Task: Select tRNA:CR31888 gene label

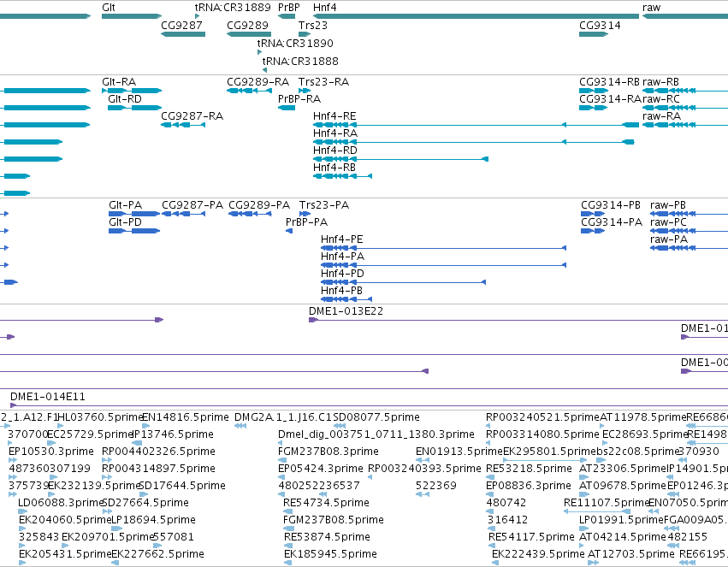Action: [x=300, y=62]
